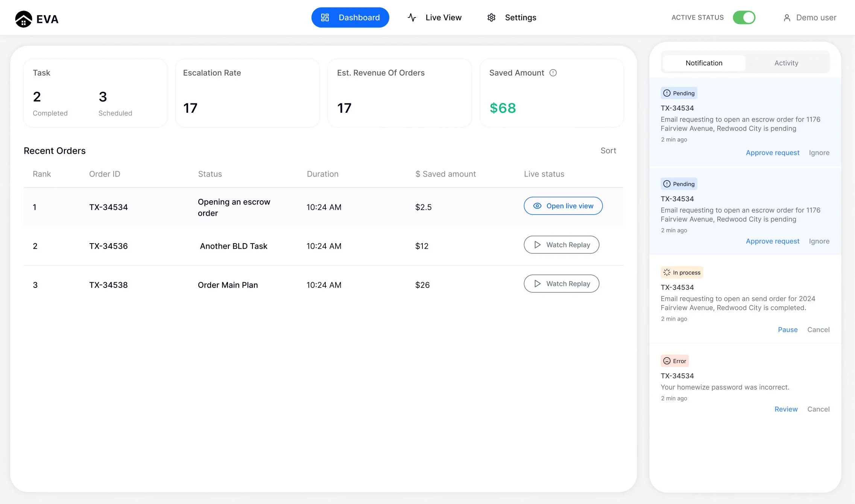
Task: Click eye icon in Open live view
Action: [537, 206]
